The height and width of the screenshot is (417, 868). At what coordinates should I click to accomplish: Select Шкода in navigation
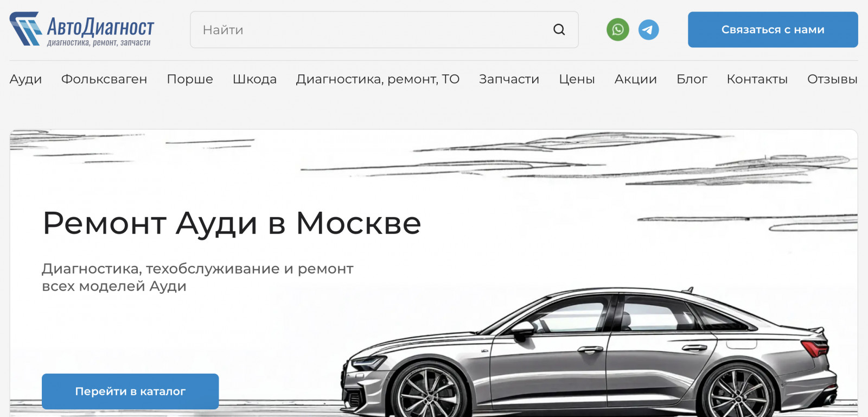tap(254, 79)
